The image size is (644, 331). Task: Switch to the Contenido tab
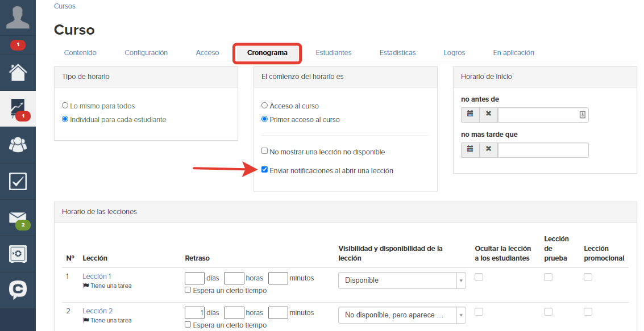[x=80, y=52]
